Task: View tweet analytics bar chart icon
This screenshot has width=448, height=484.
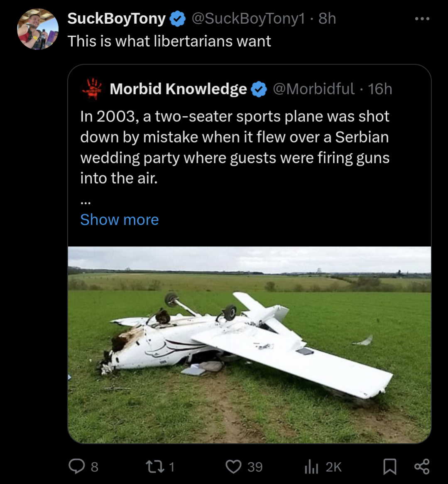Action: point(311,467)
